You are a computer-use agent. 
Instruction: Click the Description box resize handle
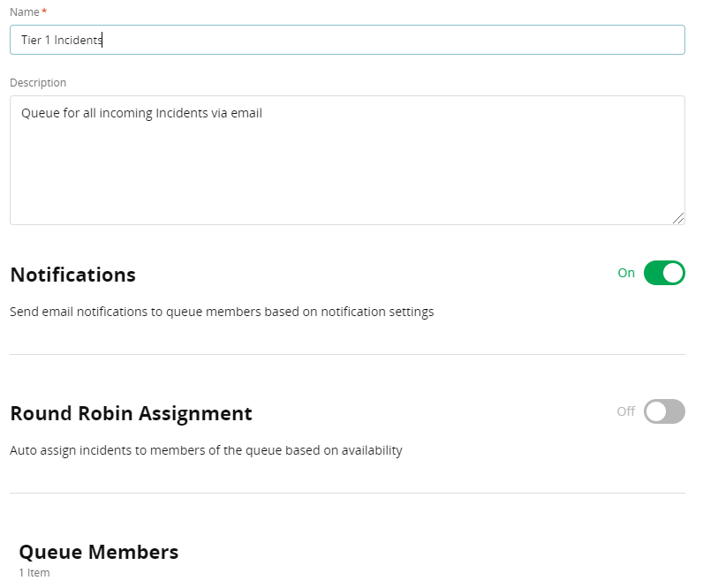(x=677, y=217)
